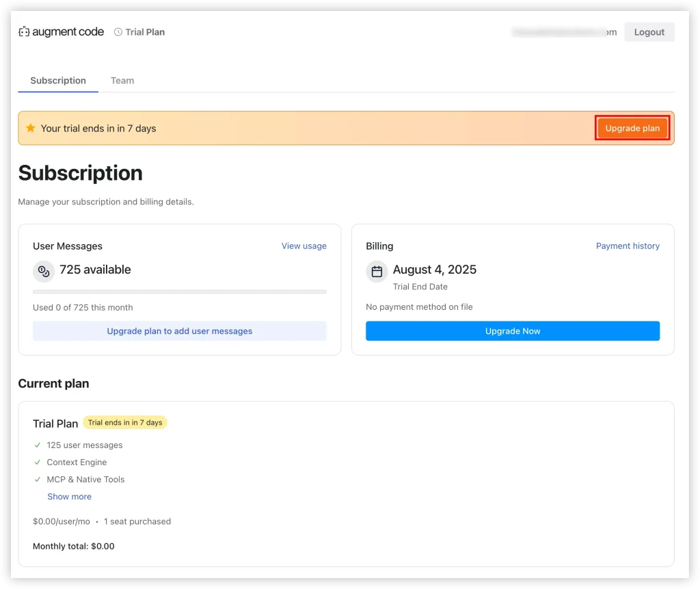Click the star icon in trial banner
Viewport: 700px width, 589px height.
pos(30,128)
